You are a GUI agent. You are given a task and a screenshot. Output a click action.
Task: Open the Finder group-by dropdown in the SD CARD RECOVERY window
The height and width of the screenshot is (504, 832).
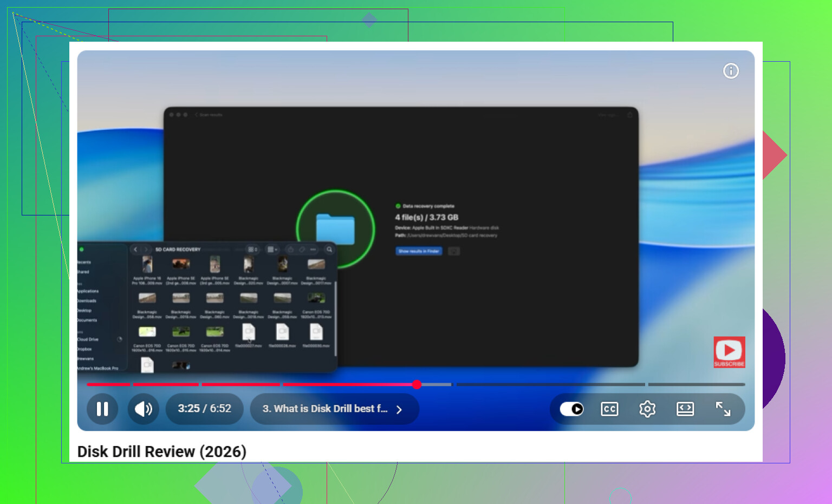click(272, 250)
